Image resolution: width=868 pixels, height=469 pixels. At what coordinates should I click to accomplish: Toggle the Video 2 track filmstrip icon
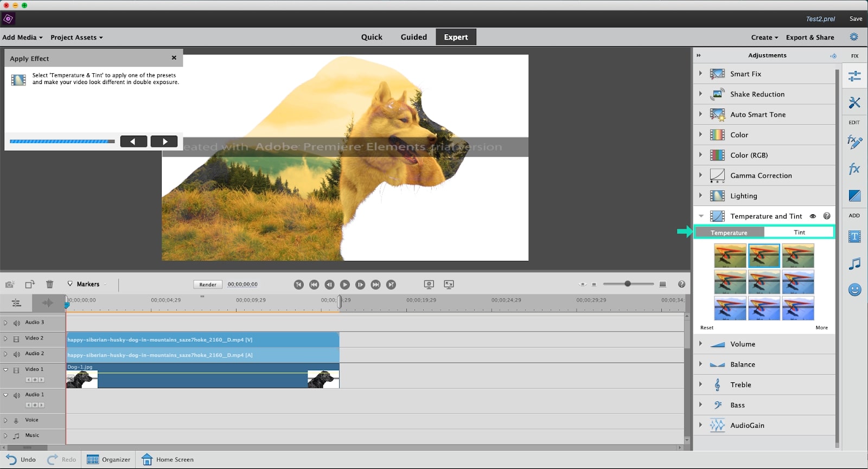pyautogui.click(x=16, y=338)
